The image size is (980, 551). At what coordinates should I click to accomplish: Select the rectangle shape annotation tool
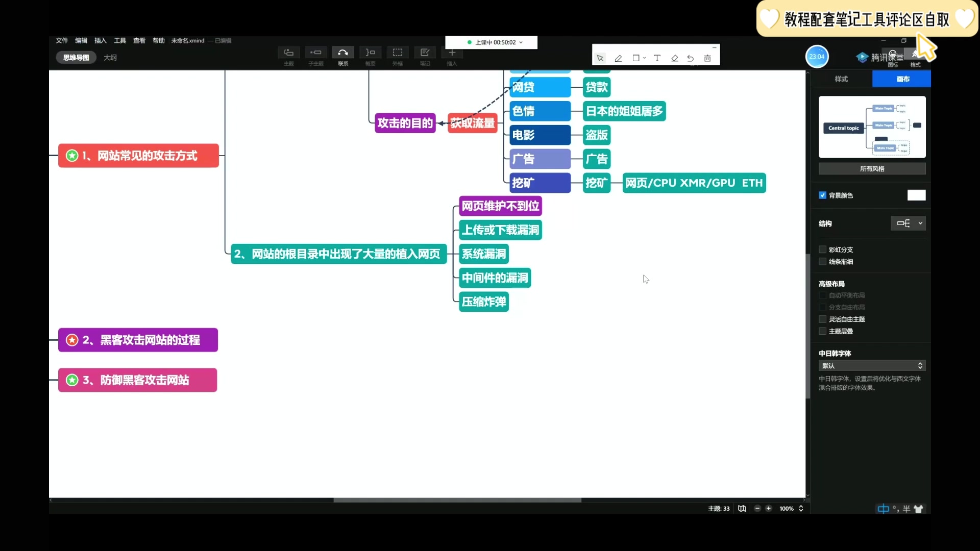tap(636, 58)
